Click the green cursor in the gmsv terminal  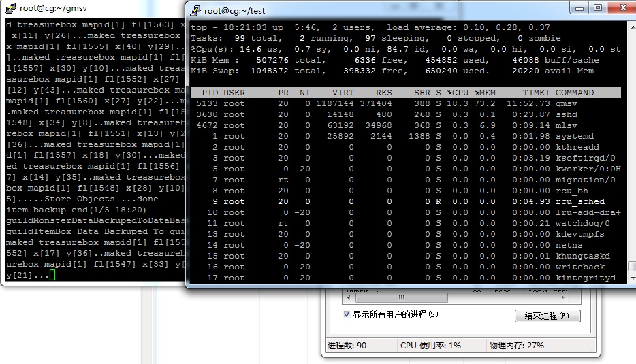coord(52,275)
